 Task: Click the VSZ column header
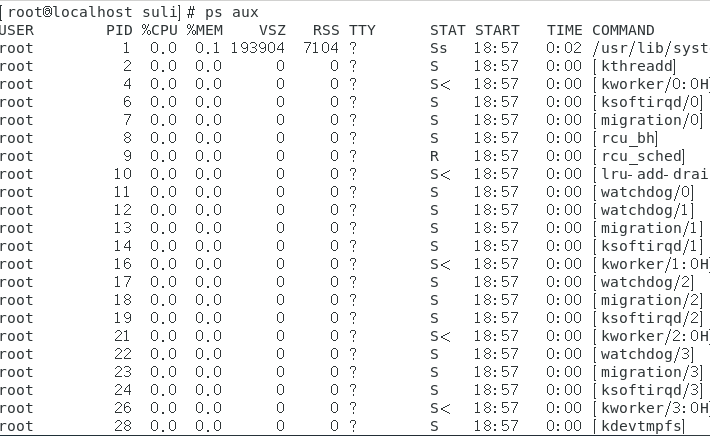(272, 30)
